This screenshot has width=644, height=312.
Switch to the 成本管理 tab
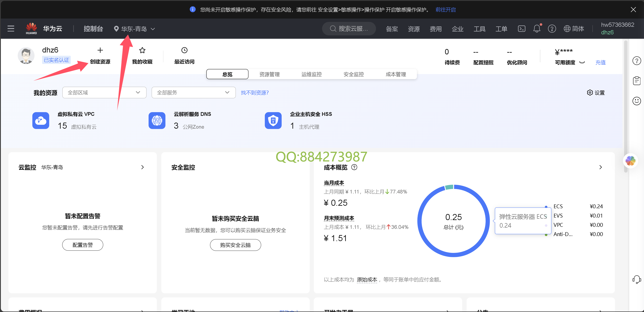(396, 74)
